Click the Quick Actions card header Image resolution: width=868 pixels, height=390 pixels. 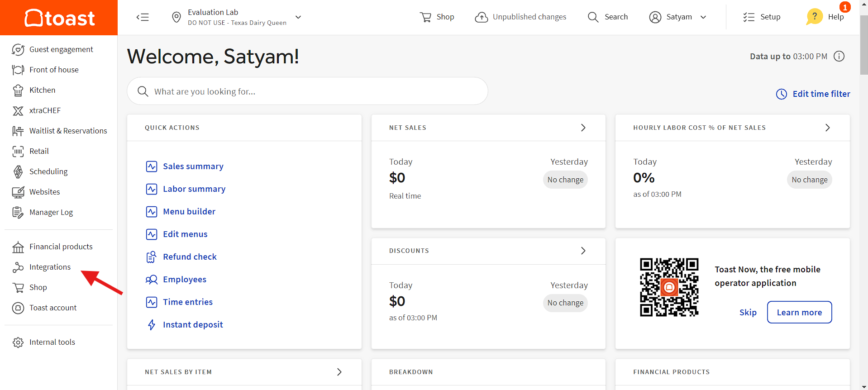(x=244, y=128)
